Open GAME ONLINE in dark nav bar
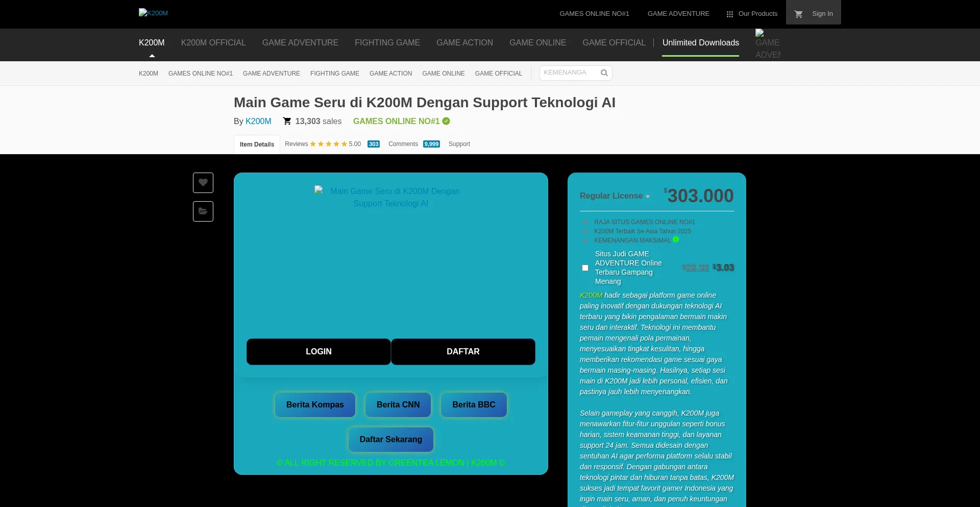Image resolution: width=980 pixels, height=507 pixels. (537, 43)
